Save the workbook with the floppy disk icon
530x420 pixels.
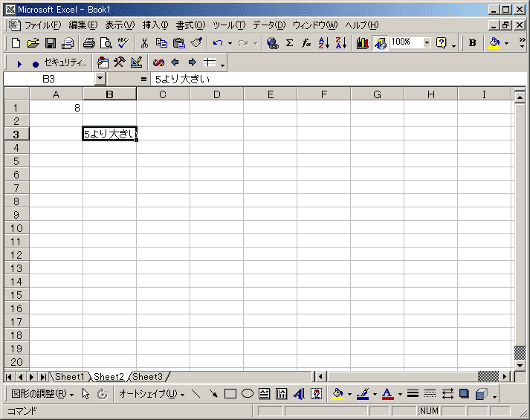click(x=51, y=43)
